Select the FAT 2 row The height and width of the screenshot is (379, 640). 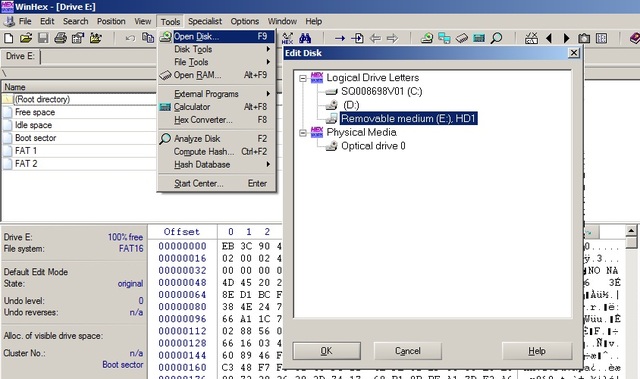click(80, 164)
